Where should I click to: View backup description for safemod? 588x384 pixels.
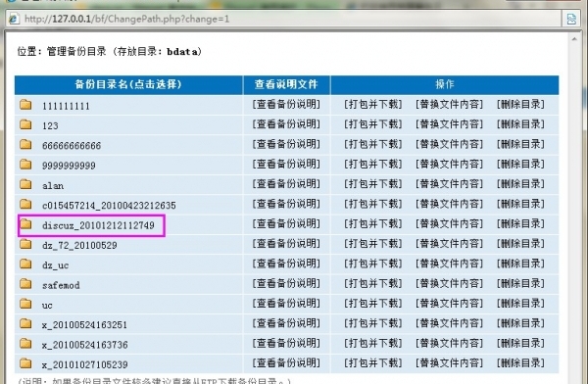(x=286, y=283)
